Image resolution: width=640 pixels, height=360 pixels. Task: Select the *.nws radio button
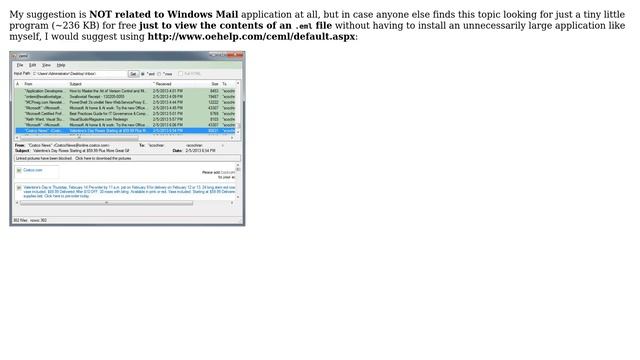click(x=160, y=74)
